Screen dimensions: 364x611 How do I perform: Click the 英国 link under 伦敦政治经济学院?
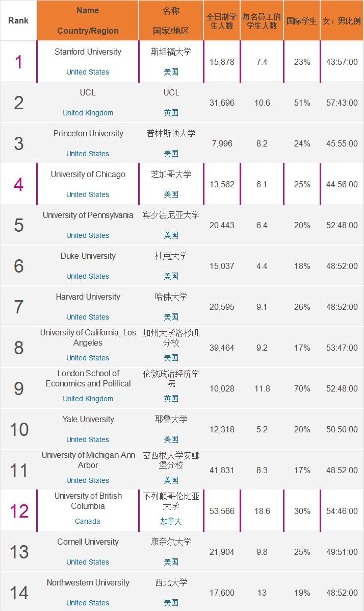click(171, 399)
